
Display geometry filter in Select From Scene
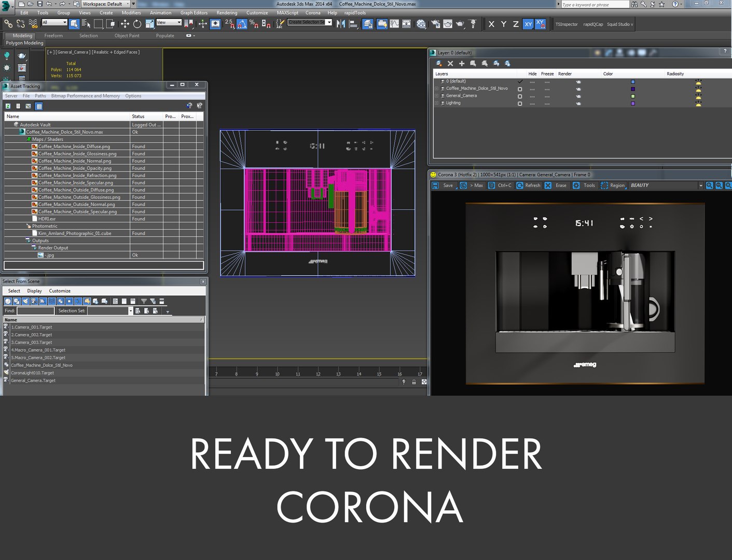click(x=8, y=301)
